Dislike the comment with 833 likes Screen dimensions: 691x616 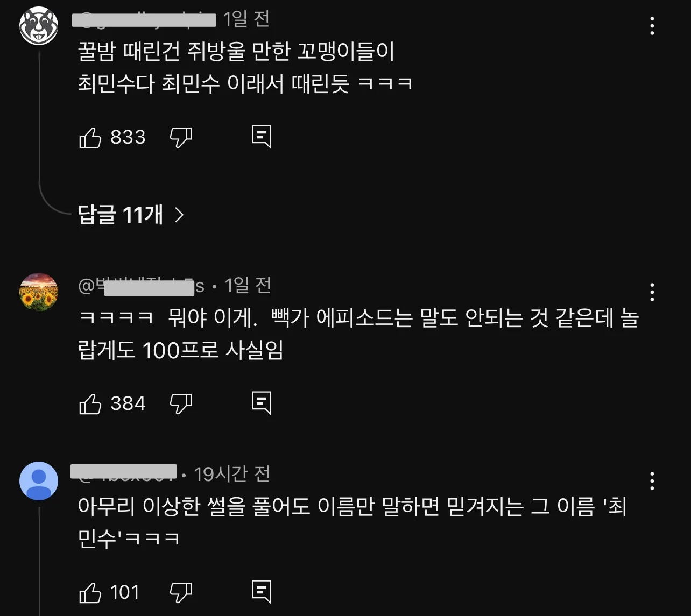coord(181,138)
